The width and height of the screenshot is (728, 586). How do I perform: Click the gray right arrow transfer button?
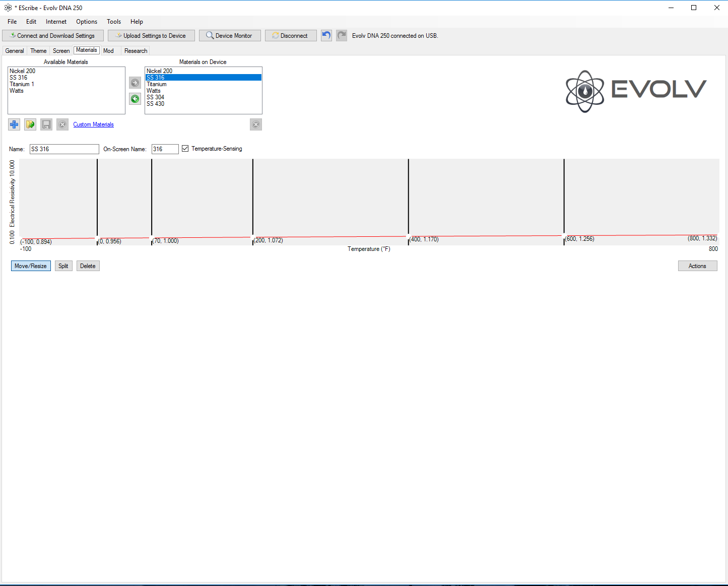click(135, 83)
